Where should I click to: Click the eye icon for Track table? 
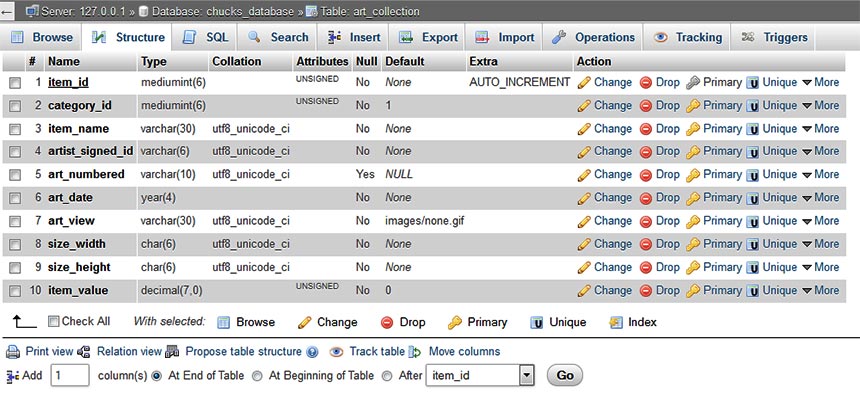tap(336, 352)
